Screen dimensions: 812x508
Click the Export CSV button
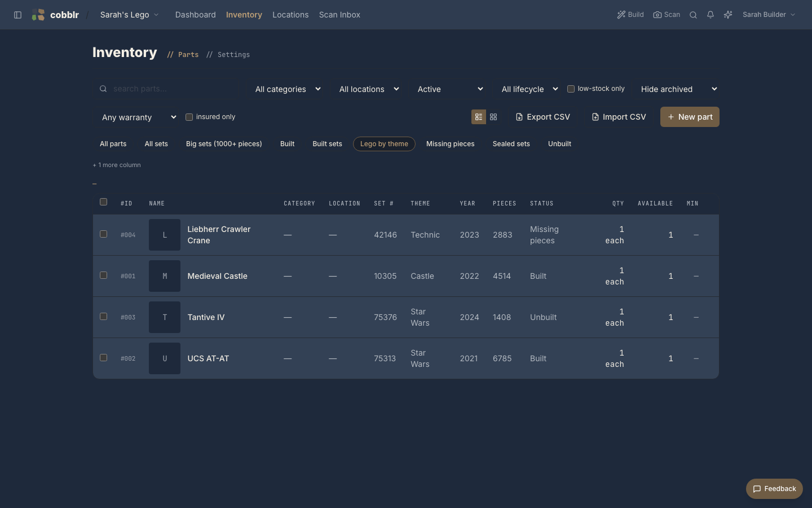(542, 117)
